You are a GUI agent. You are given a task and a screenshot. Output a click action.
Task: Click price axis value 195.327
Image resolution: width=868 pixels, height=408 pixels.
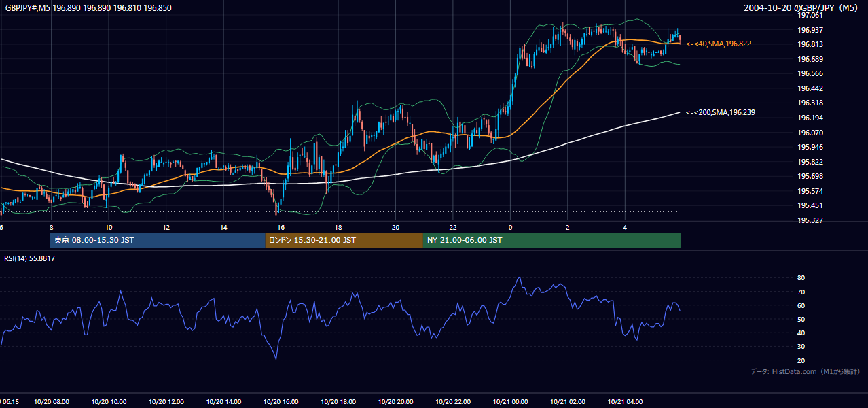(810, 220)
